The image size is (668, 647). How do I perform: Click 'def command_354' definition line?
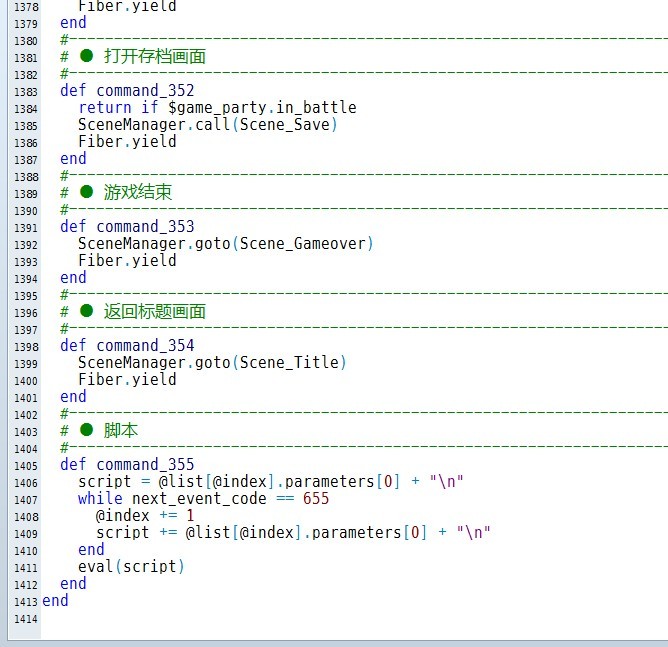pos(127,345)
